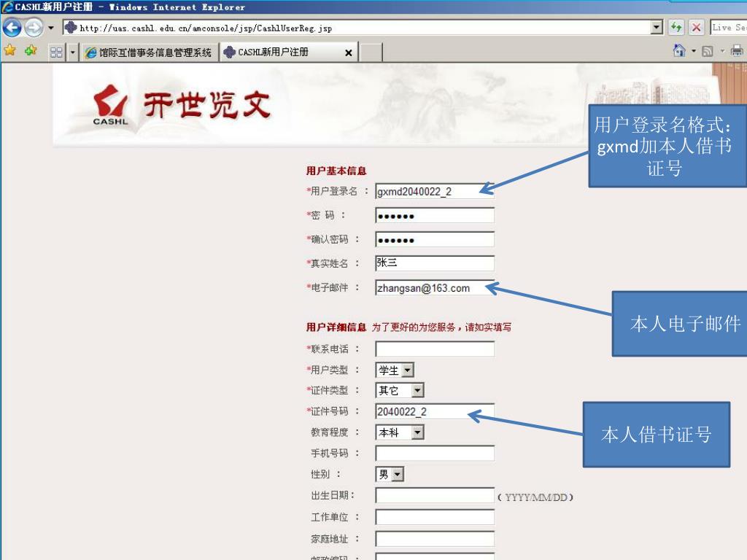
Task: Open the Quick Tabs grid icon
Action: click(x=56, y=52)
